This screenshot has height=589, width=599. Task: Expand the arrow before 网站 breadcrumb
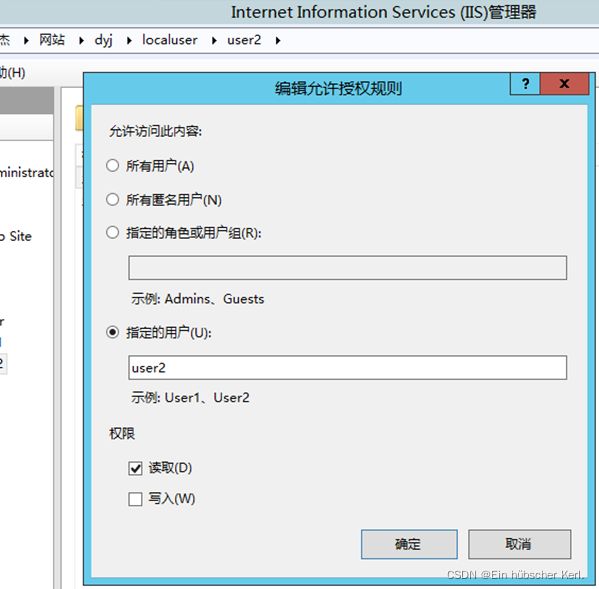26,40
